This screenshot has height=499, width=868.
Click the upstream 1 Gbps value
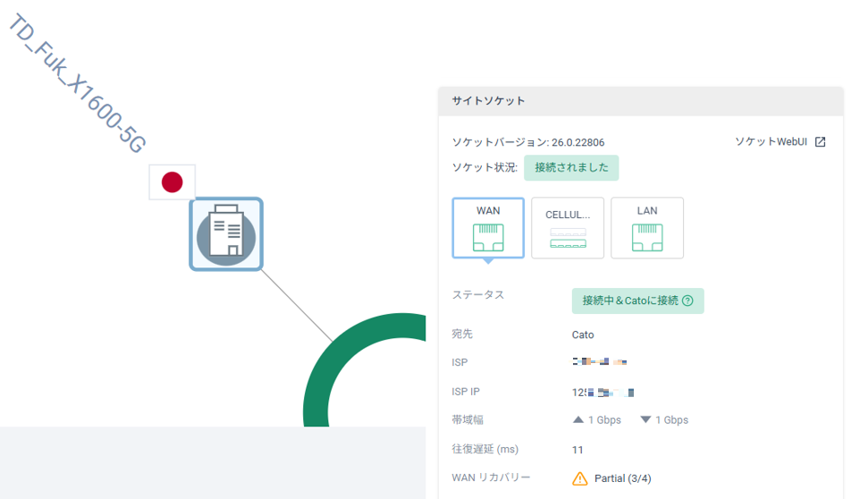[604, 419]
